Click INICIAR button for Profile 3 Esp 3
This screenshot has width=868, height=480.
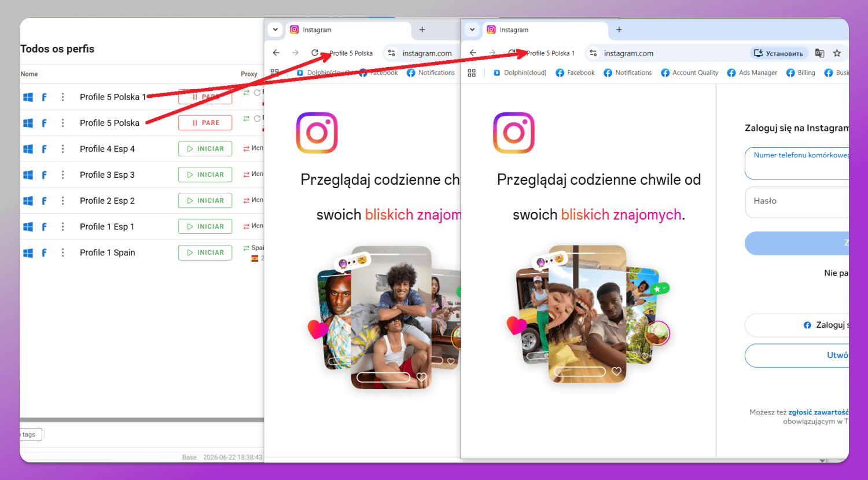coord(205,175)
